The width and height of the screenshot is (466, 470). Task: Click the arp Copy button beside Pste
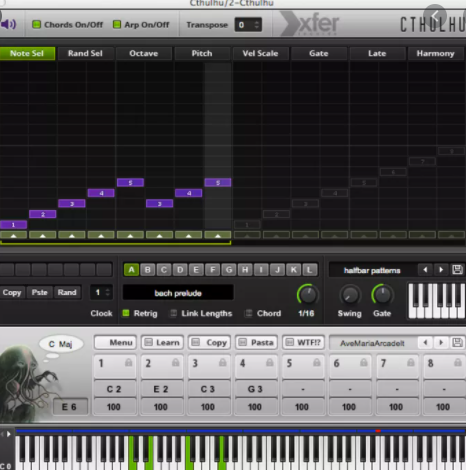click(x=12, y=292)
